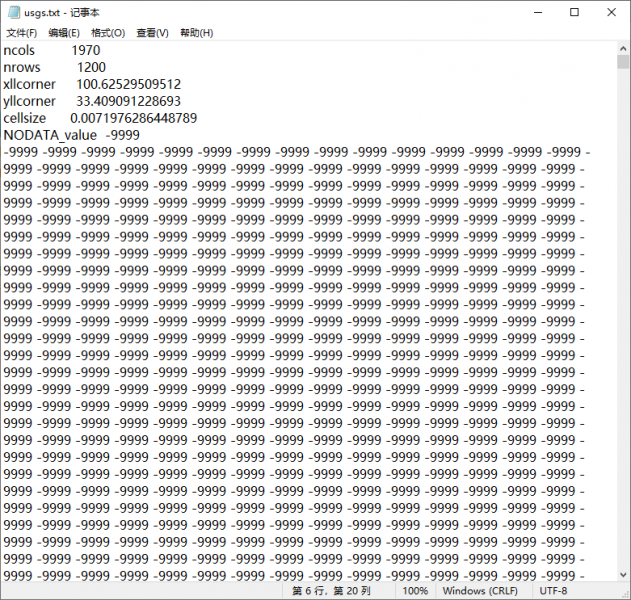The image size is (631, 600).
Task: Click the Notepad icon in title bar
Action: pyautogui.click(x=13, y=12)
